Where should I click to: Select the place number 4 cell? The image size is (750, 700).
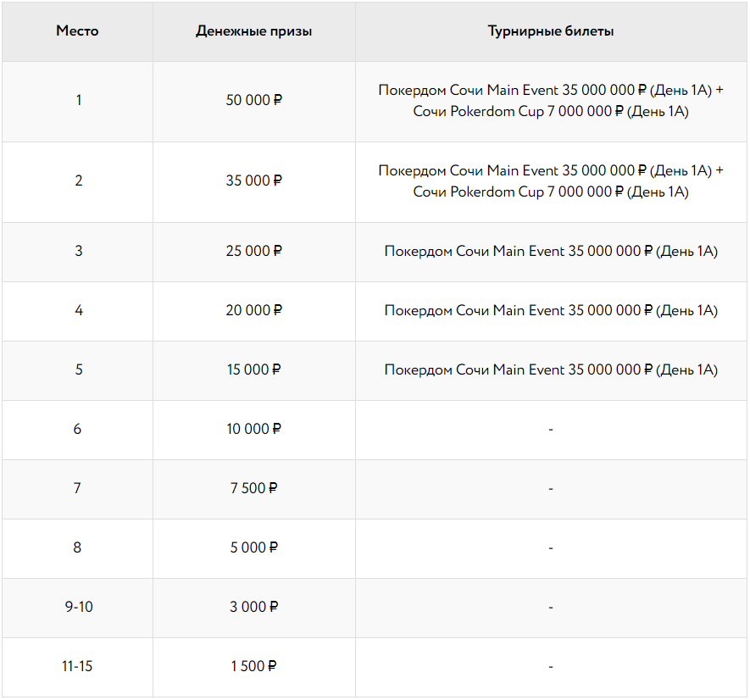pos(79,310)
